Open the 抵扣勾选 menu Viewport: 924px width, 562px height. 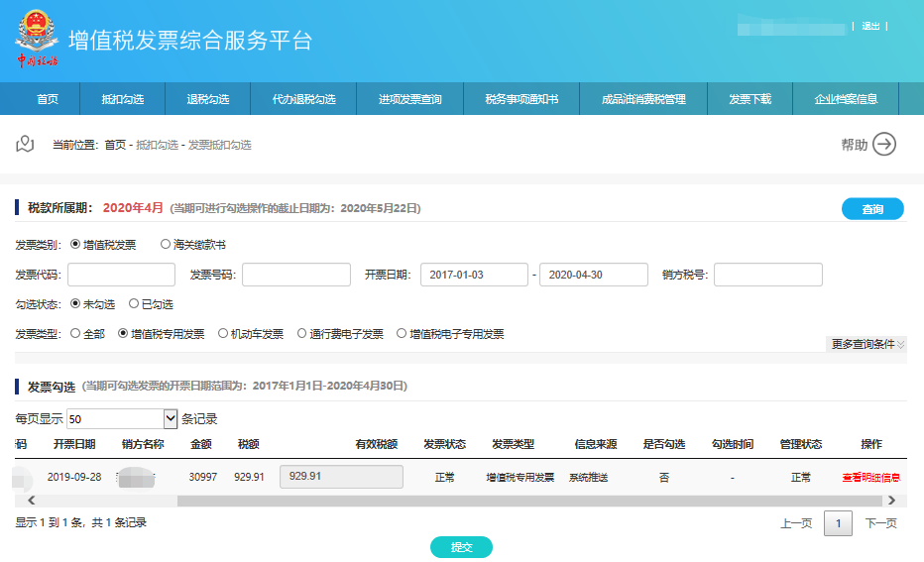pos(123,99)
